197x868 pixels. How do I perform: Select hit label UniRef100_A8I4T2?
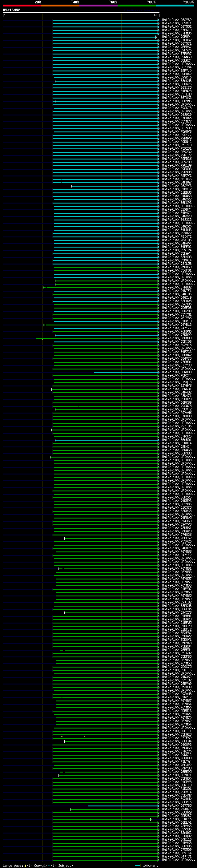tap(177, 236)
